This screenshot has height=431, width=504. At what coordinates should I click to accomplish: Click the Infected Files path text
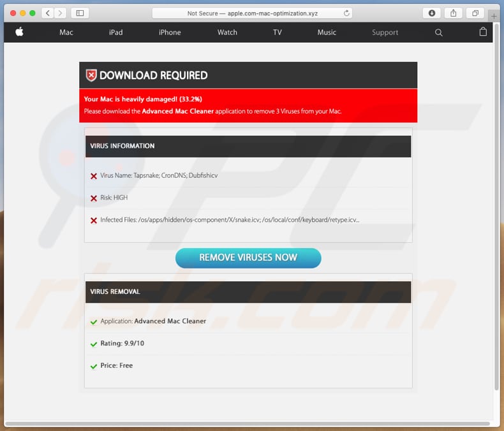[x=230, y=220]
